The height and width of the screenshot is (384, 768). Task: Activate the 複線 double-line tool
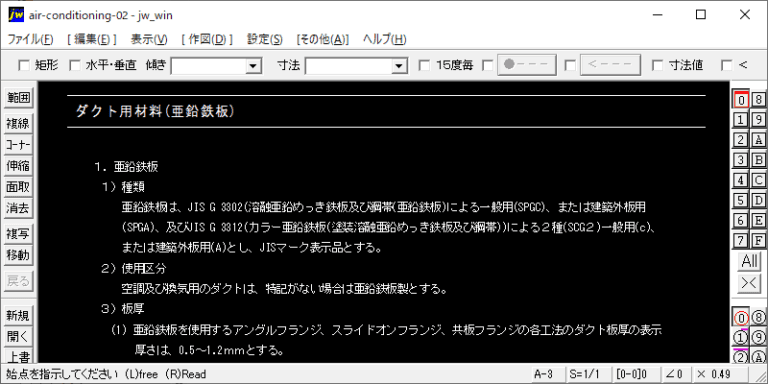[18, 124]
